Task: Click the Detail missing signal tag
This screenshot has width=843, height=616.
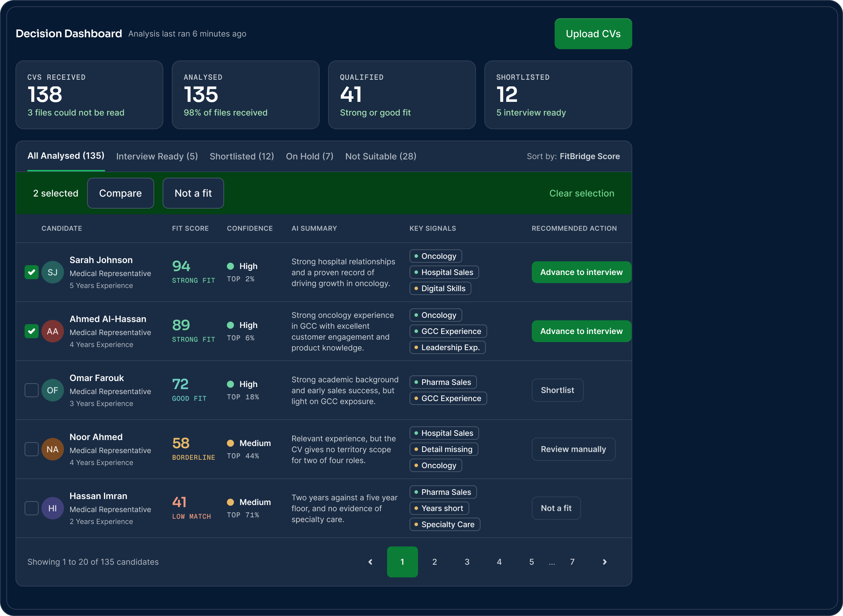Action: pyautogui.click(x=444, y=449)
